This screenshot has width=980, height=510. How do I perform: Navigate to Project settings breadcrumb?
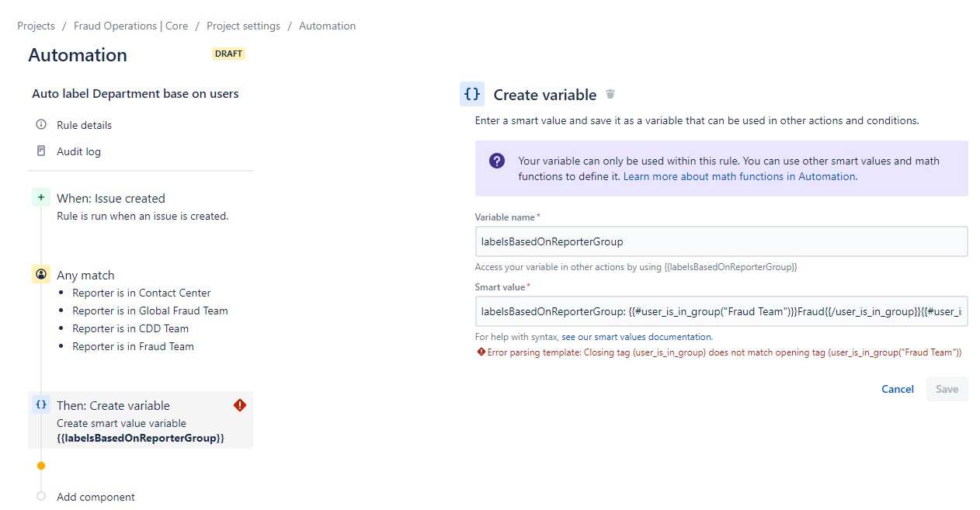[x=243, y=26]
